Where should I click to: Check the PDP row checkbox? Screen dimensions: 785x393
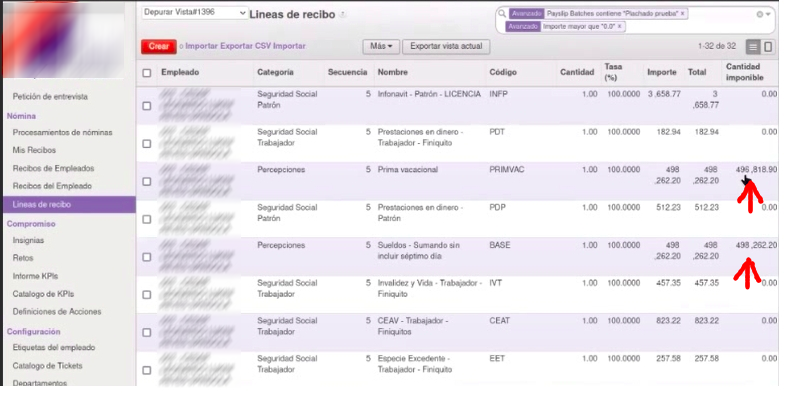147,219
